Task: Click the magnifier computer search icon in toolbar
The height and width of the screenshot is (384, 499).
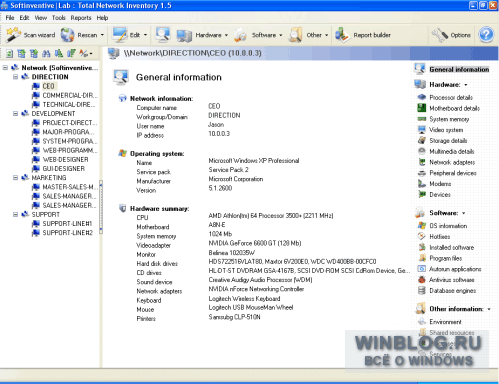Action: point(163,35)
